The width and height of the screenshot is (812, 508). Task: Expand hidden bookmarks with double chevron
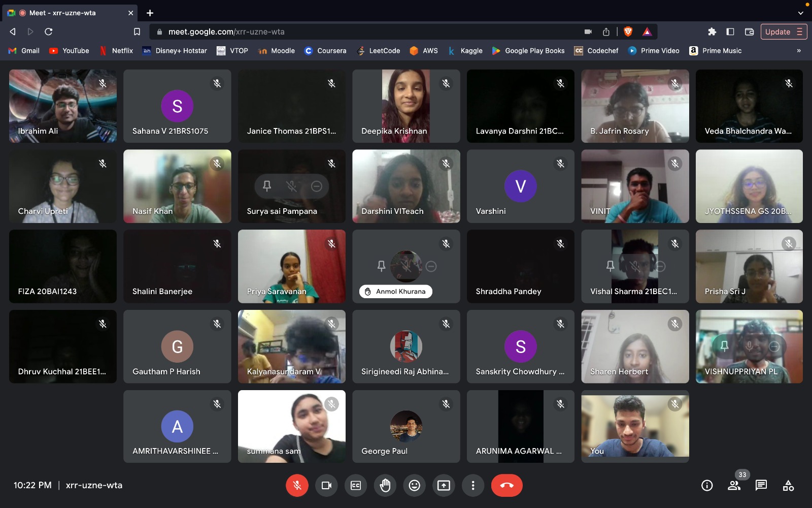click(798, 51)
